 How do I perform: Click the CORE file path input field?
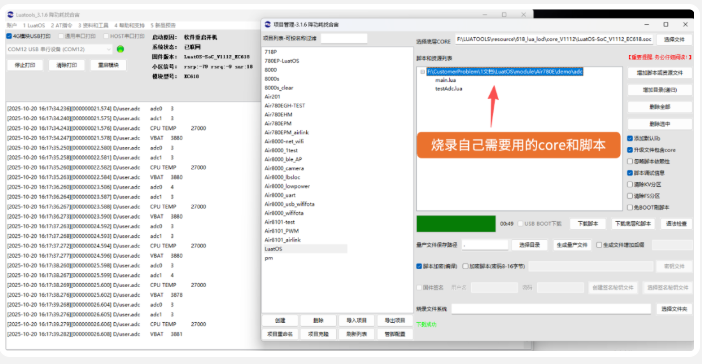pos(554,39)
